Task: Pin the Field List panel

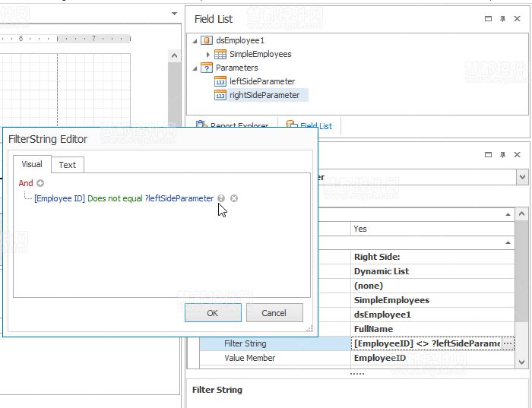Action: click(503, 19)
